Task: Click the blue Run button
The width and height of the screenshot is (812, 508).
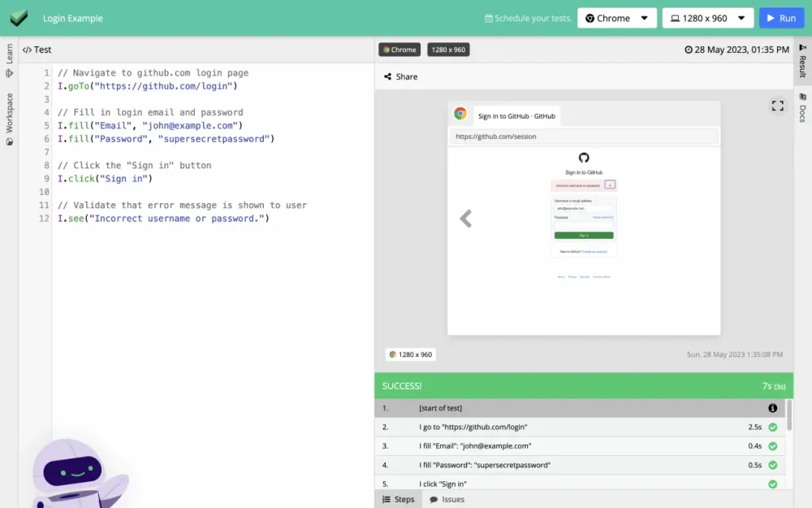Action: point(781,18)
